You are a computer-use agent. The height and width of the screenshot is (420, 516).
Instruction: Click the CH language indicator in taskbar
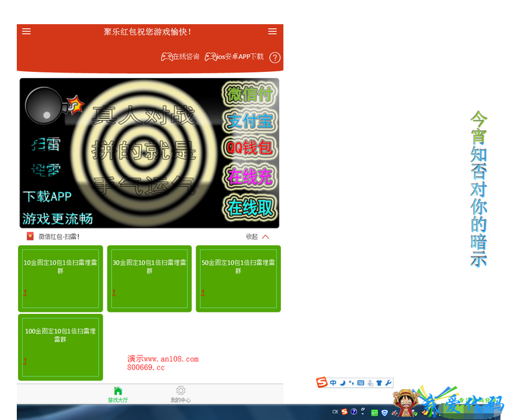(x=335, y=412)
